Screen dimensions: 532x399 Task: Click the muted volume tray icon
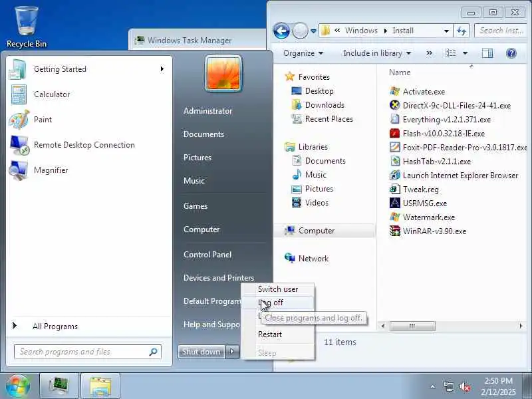[x=464, y=387]
